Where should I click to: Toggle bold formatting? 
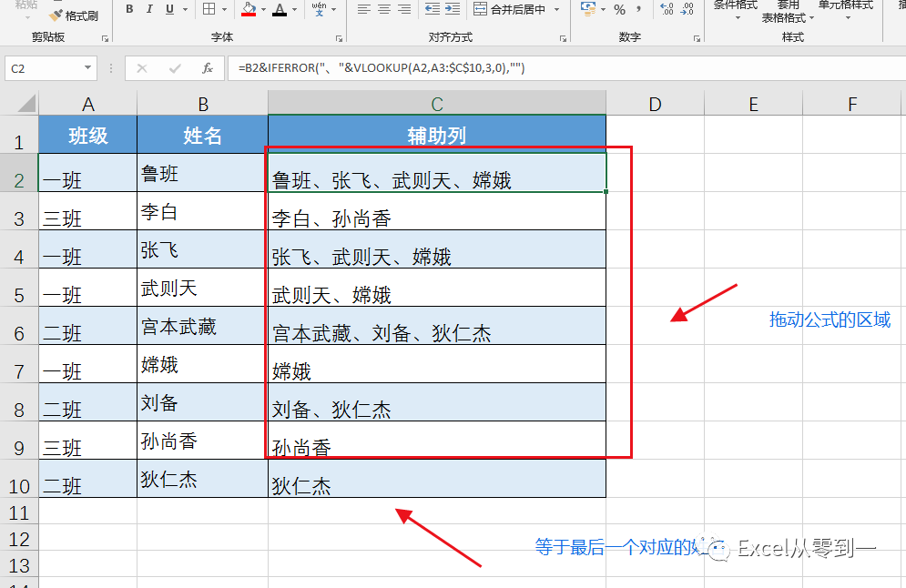point(129,9)
